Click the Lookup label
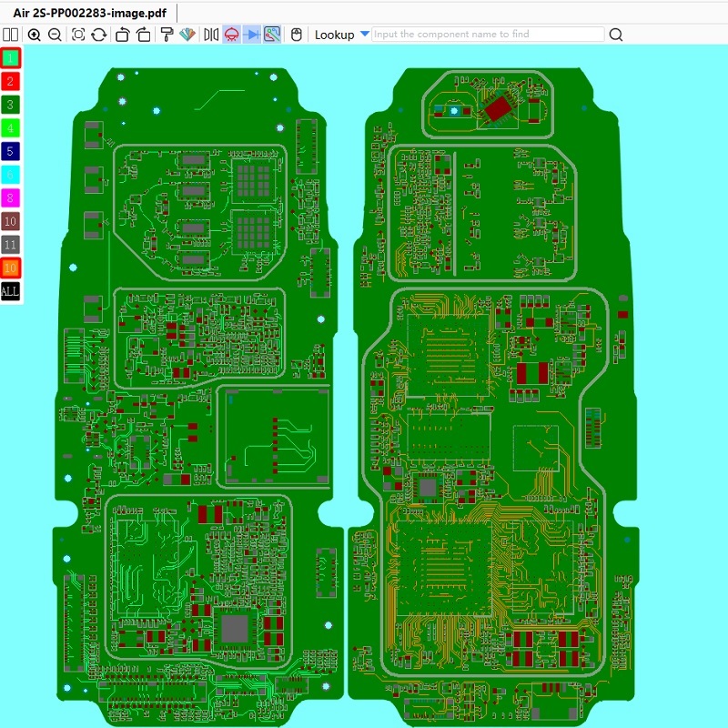Image resolution: width=728 pixels, height=728 pixels. [334, 35]
